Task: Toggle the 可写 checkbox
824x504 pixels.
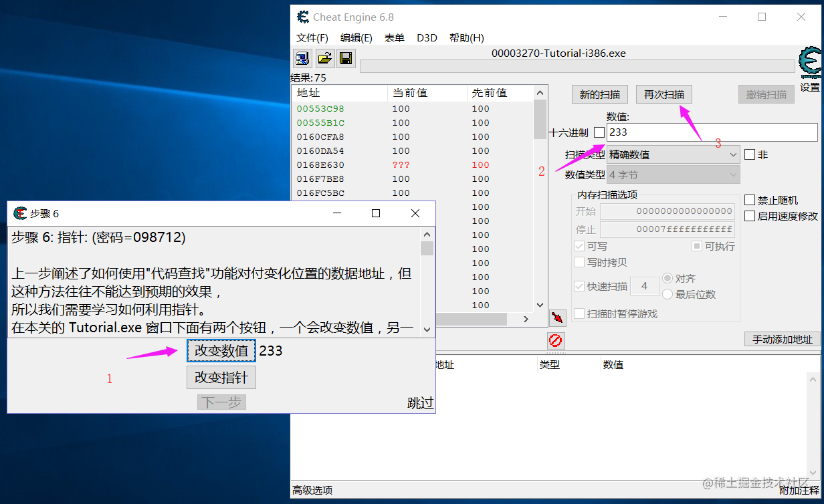Action: coord(579,246)
